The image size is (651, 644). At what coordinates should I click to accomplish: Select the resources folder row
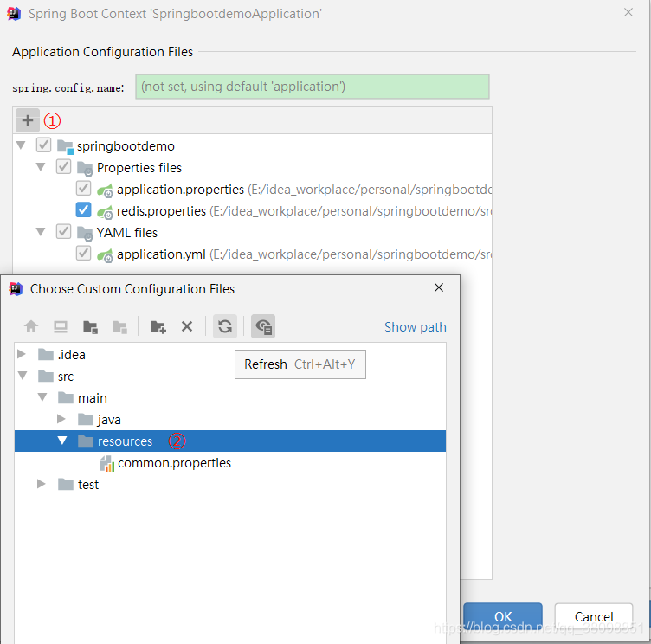pos(230,441)
